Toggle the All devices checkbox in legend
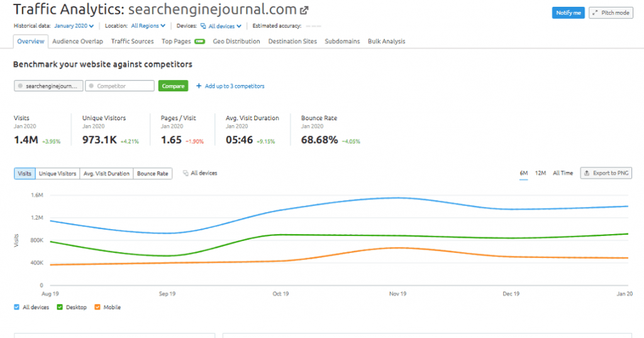 pyautogui.click(x=16, y=307)
